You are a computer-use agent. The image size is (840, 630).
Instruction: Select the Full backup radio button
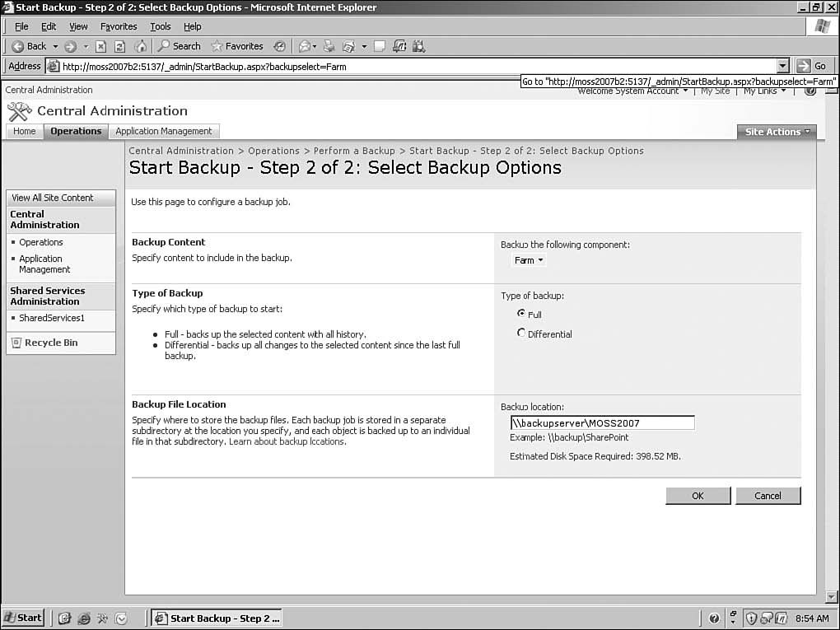click(x=521, y=314)
